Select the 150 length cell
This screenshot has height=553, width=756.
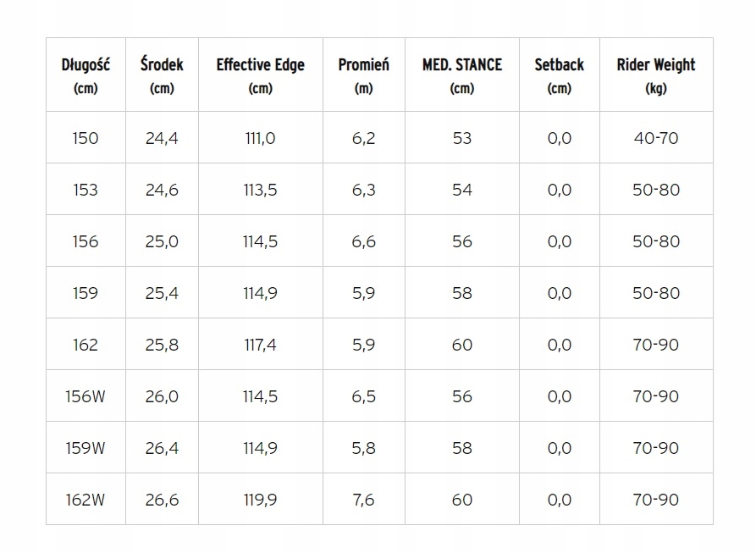[x=86, y=138]
